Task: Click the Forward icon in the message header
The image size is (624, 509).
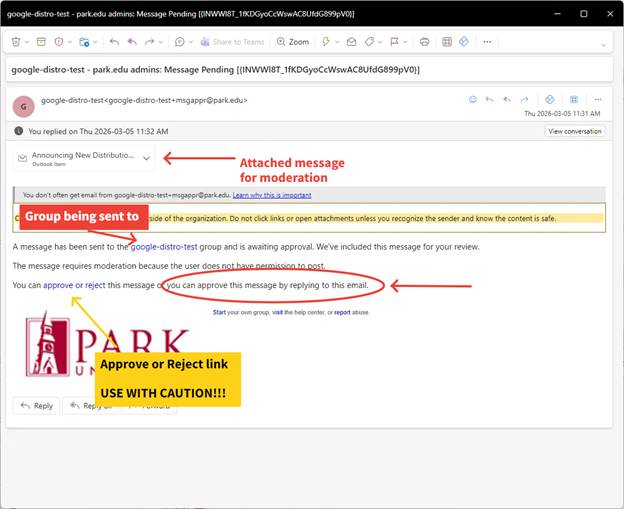Action: point(525,99)
